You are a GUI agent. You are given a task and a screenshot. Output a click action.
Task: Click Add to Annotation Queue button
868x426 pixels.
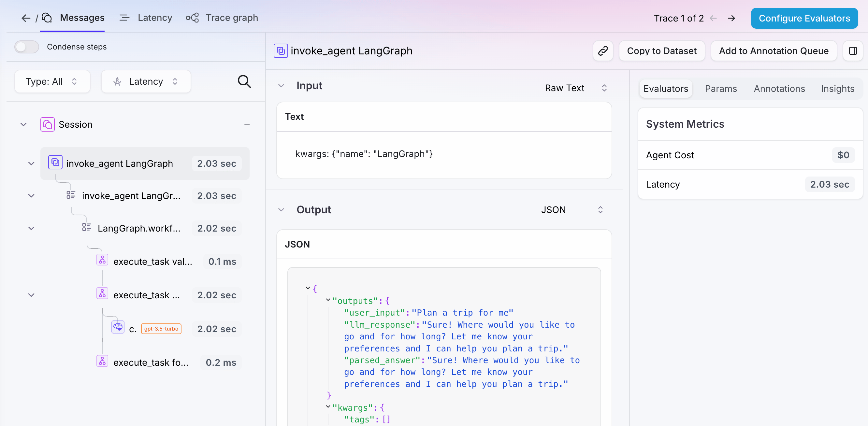point(774,51)
